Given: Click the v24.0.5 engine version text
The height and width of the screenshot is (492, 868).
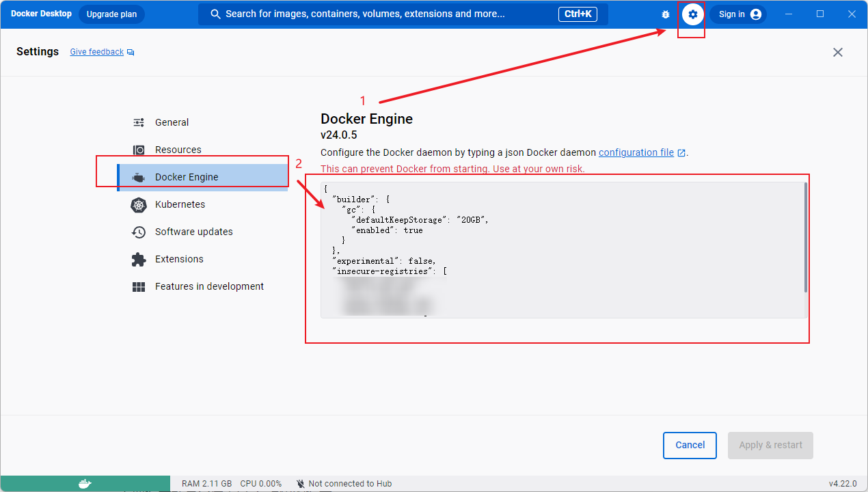Looking at the screenshot, I should tap(339, 135).
